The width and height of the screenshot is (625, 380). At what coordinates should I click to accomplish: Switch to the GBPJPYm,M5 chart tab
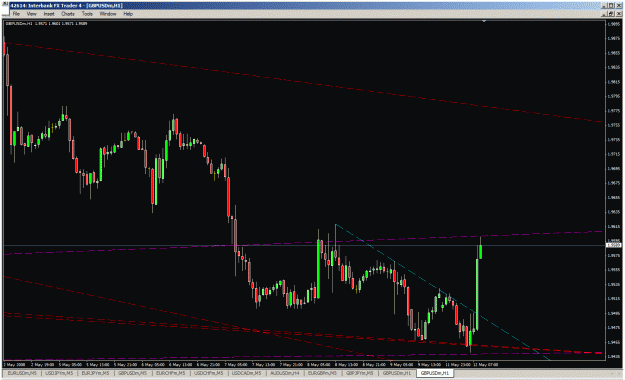pos(359,373)
